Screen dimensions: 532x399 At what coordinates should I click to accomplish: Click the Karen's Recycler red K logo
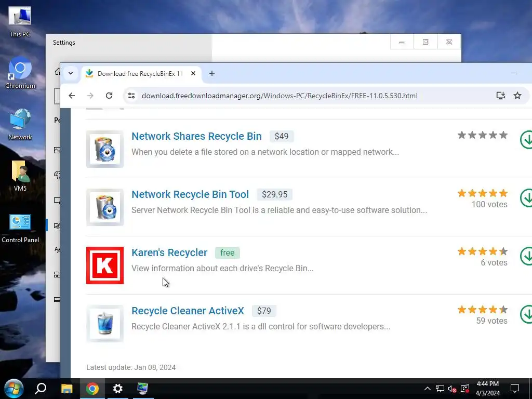pyautogui.click(x=105, y=265)
